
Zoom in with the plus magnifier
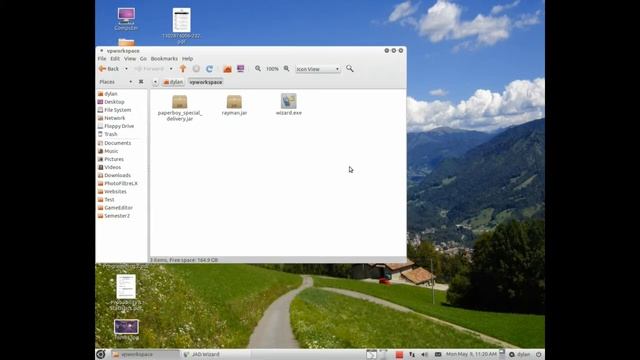287,69
